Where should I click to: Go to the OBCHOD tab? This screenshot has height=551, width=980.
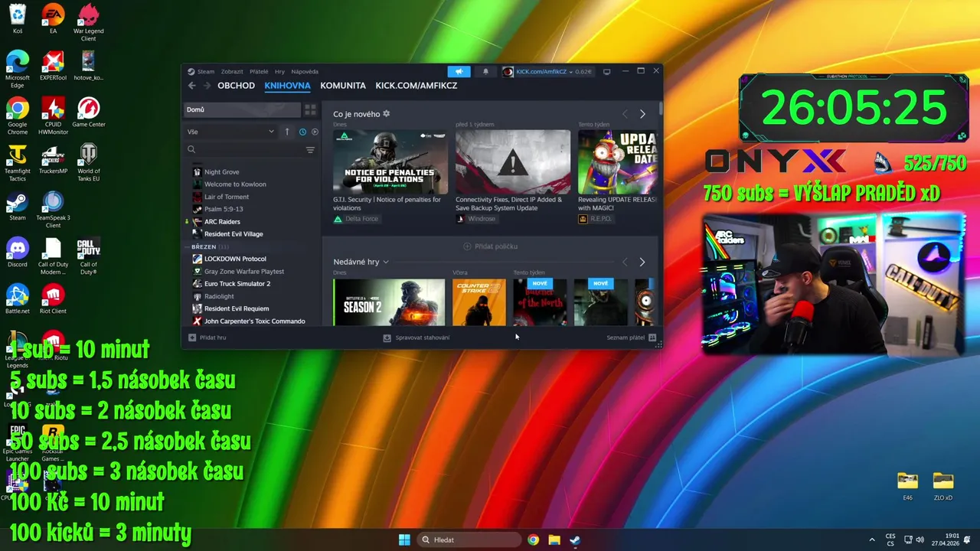pos(236,86)
